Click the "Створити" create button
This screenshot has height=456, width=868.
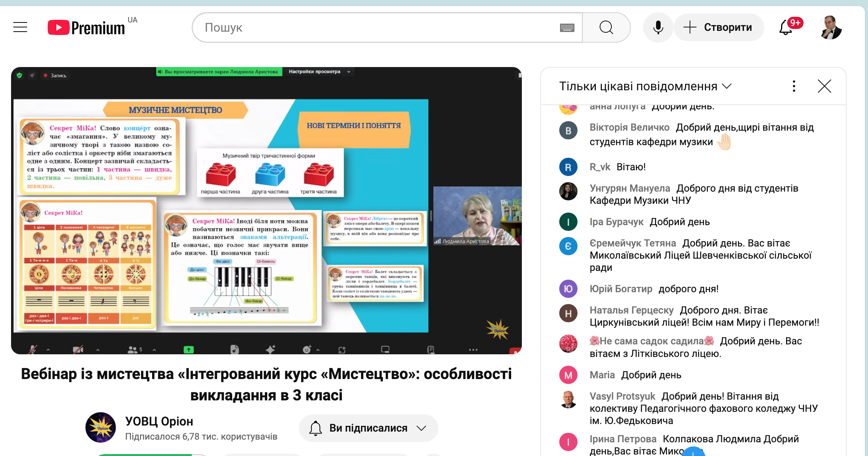point(719,27)
